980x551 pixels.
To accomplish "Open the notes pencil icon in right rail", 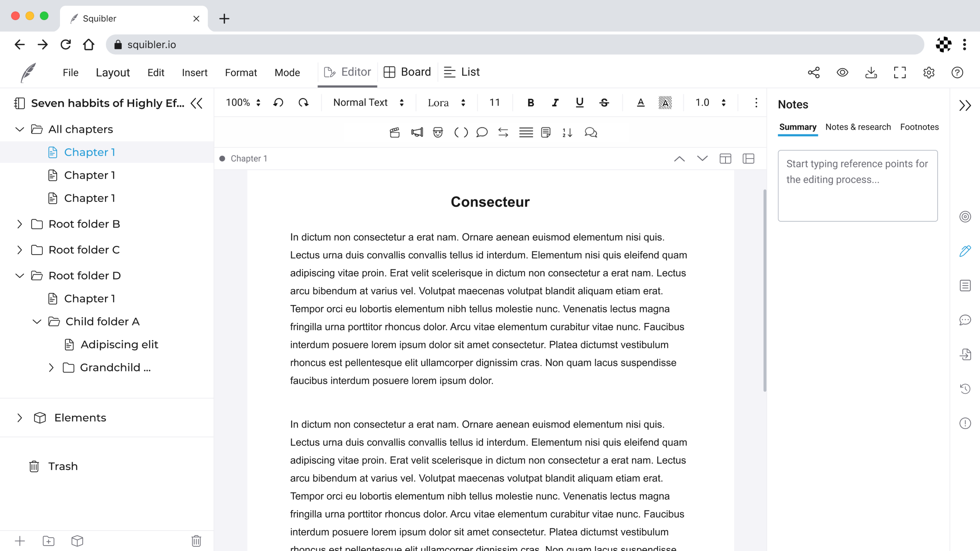I will 965,251.
